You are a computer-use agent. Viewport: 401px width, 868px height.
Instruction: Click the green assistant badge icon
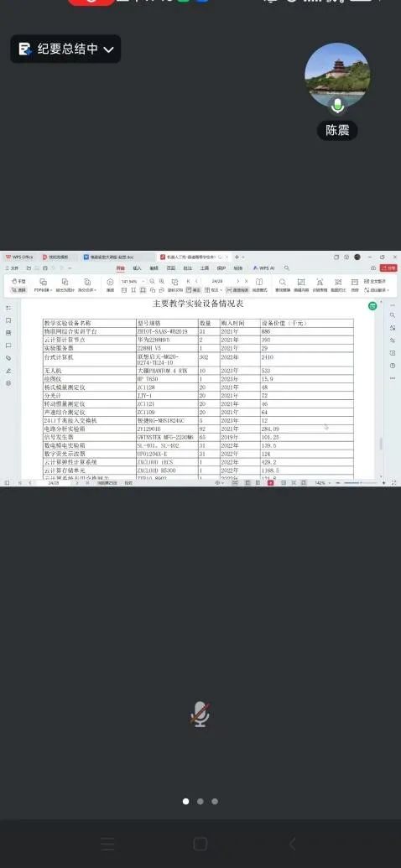[x=372, y=305]
